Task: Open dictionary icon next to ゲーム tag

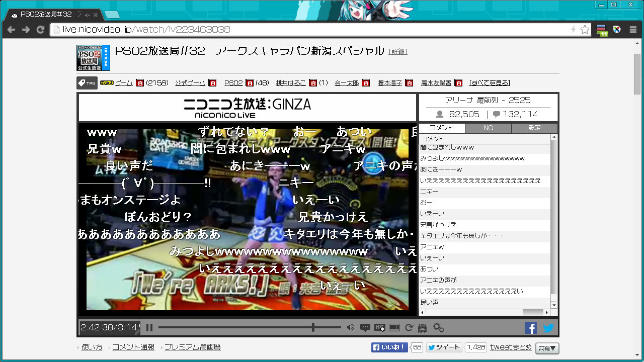Action: (140, 83)
